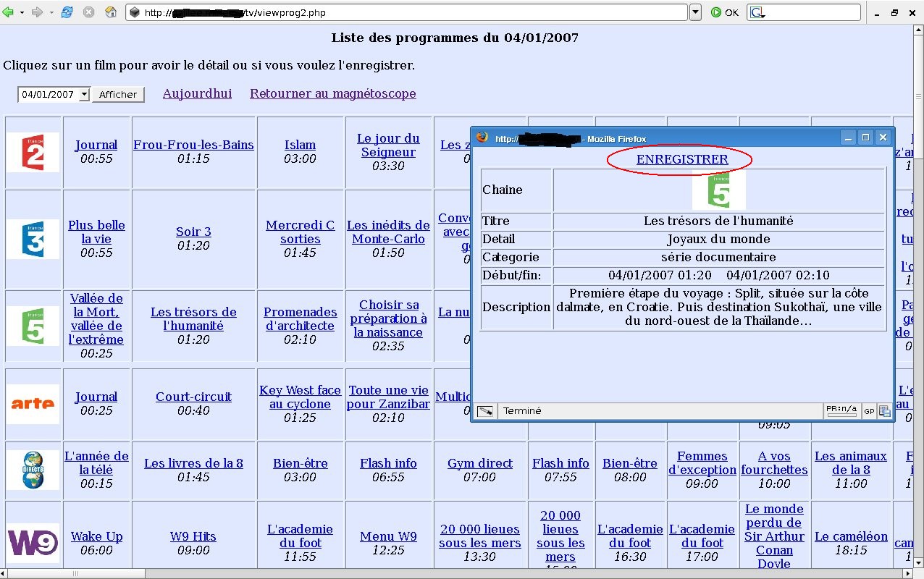Image resolution: width=924 pixels, height=579 pixels.
Task: Open the date dropdown showing 04/01/2007
Action: point(85,95)
